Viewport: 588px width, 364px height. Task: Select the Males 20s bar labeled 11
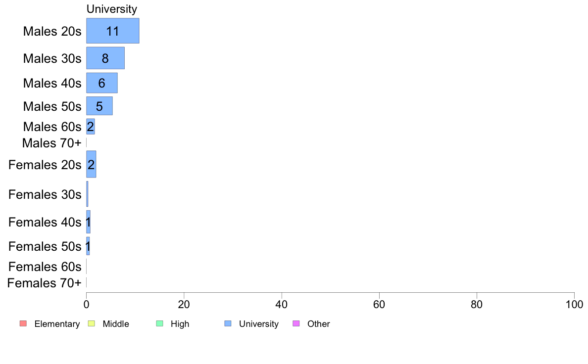click(x=113, y=31)
